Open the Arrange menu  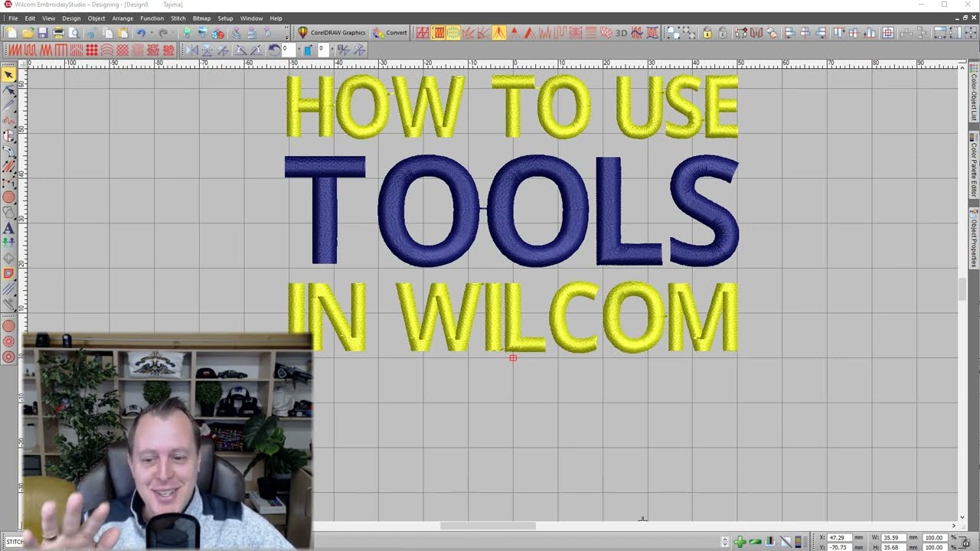[122, 18]
